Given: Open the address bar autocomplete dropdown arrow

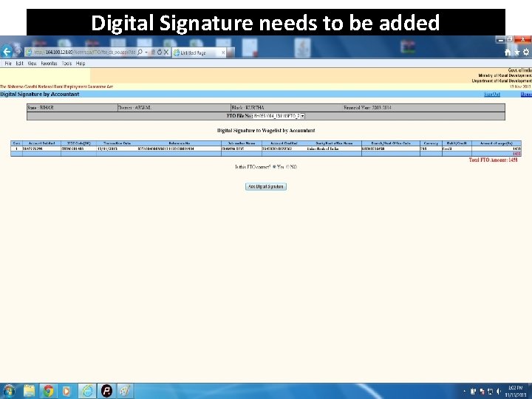Looking at the screenshot, I should tap(146, 52).
